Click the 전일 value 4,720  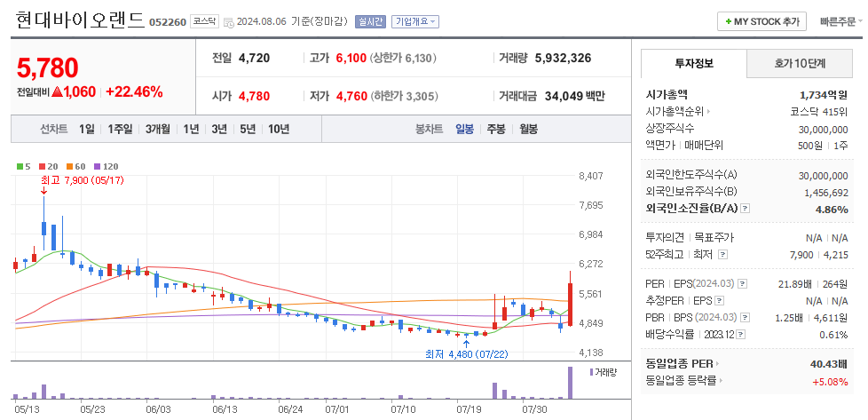254,58
